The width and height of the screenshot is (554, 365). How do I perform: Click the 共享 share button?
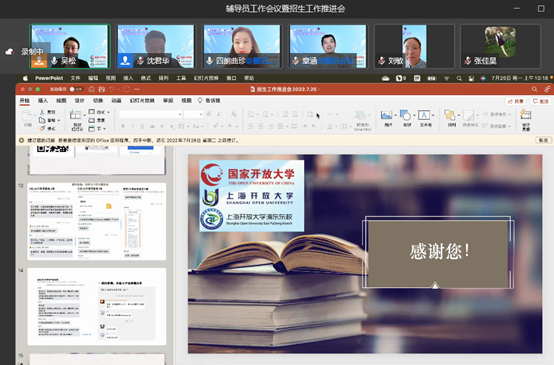pyautogui.click(x=515, y=101)
